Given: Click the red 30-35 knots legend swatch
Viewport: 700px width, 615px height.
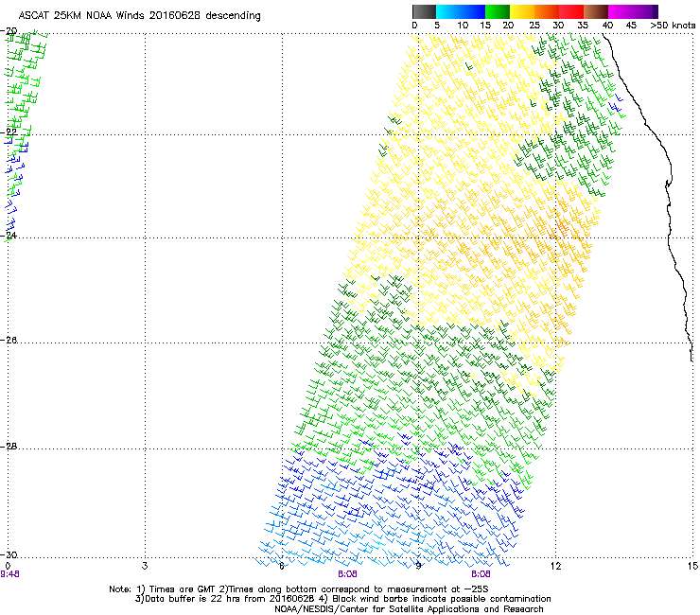Looking at the screenshot, I should [x=571, y=11].
